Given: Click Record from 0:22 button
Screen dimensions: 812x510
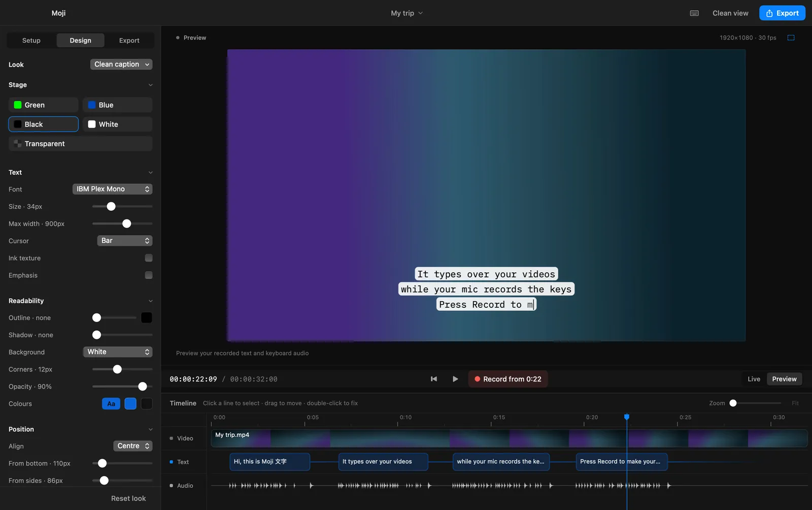Looking at the screenshot, I should click(x=508, y=379).
